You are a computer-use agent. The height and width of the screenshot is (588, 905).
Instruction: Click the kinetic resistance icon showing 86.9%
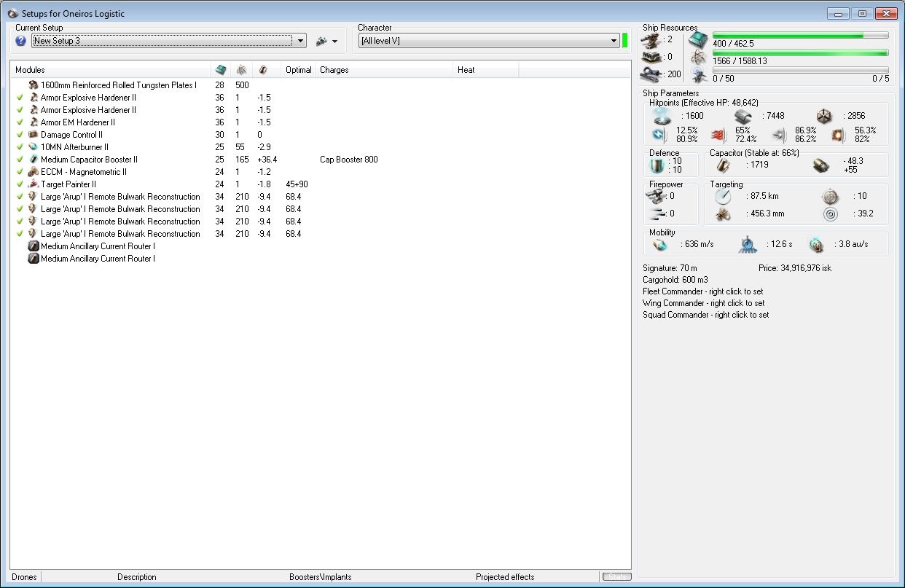779,135
